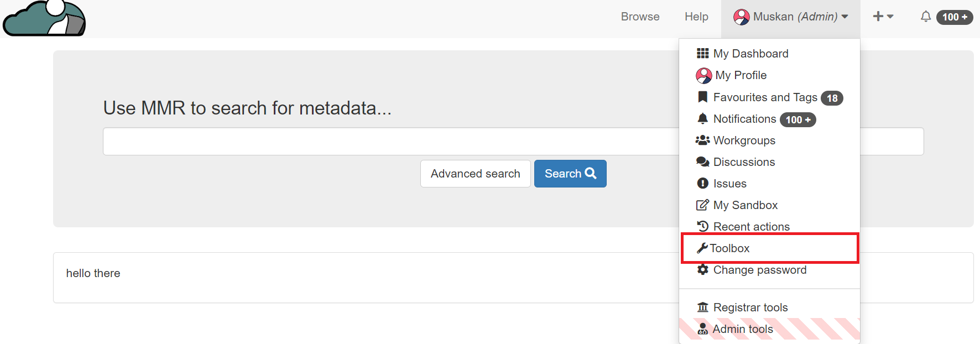This screenshot has height=344, width=980.
Task: Click the Change password gear icon
Action: pos(702,270)
